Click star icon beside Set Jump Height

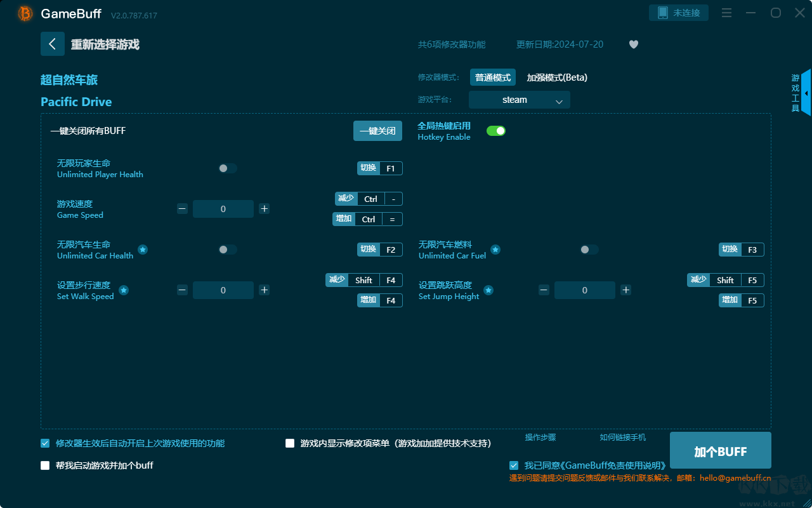click(x=488, y=290)
